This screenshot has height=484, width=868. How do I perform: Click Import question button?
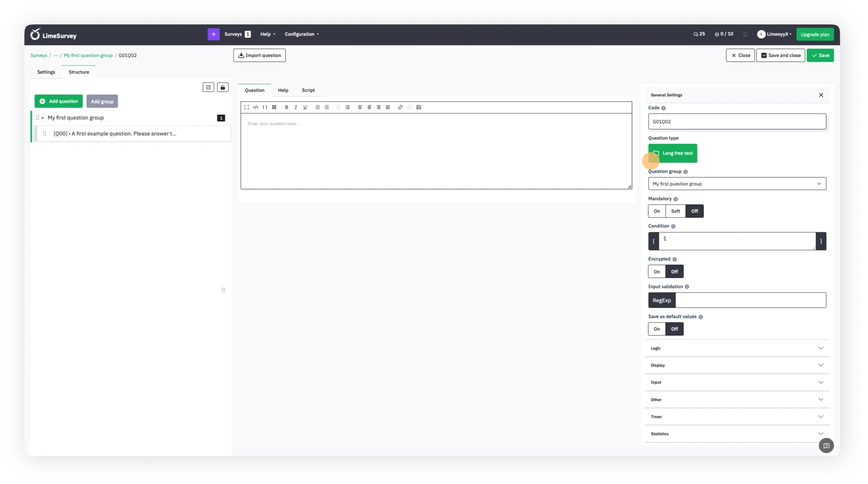tap(259, 55)
